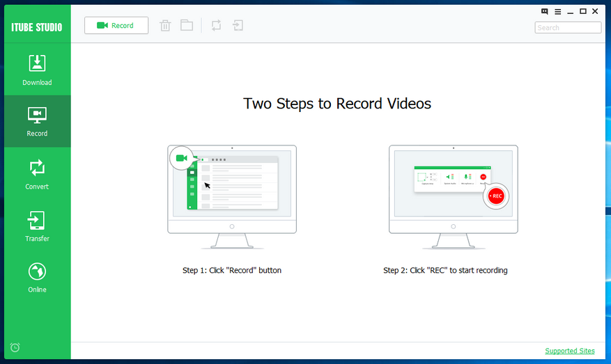
Task: Open the Download section in sidebar
Action: pyautogui.click(x=37, y=70)
